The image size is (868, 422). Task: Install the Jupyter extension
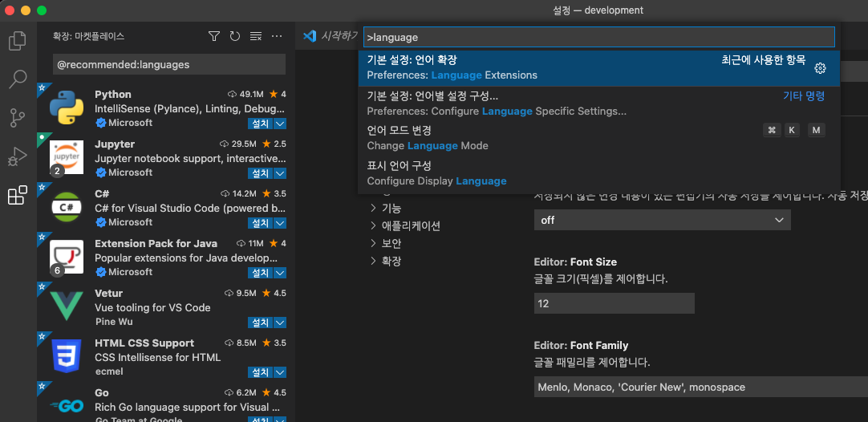point(260,172)
